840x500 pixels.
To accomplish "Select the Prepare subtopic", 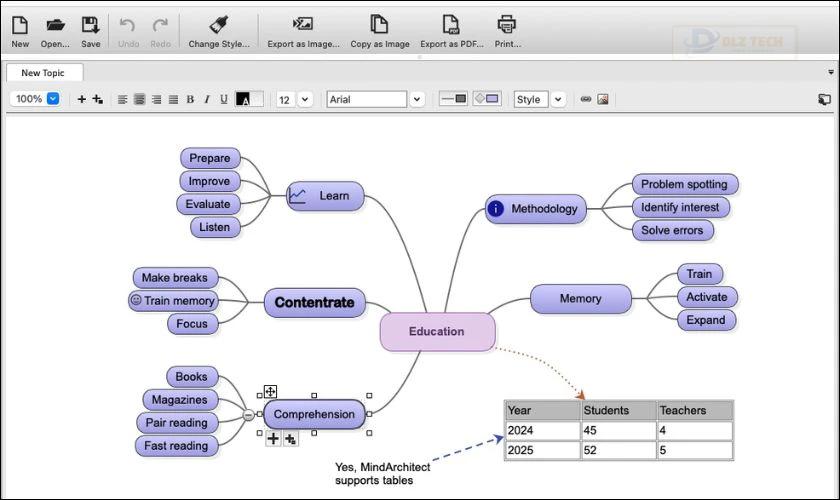I will 210,158.
